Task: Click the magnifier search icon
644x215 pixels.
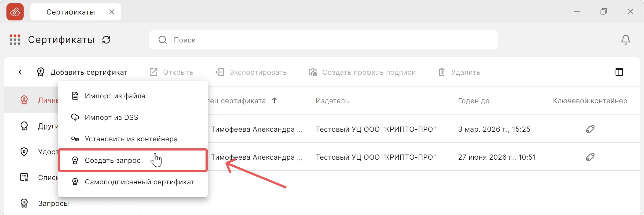Action: pyautogui.click(x=163, y=40)
